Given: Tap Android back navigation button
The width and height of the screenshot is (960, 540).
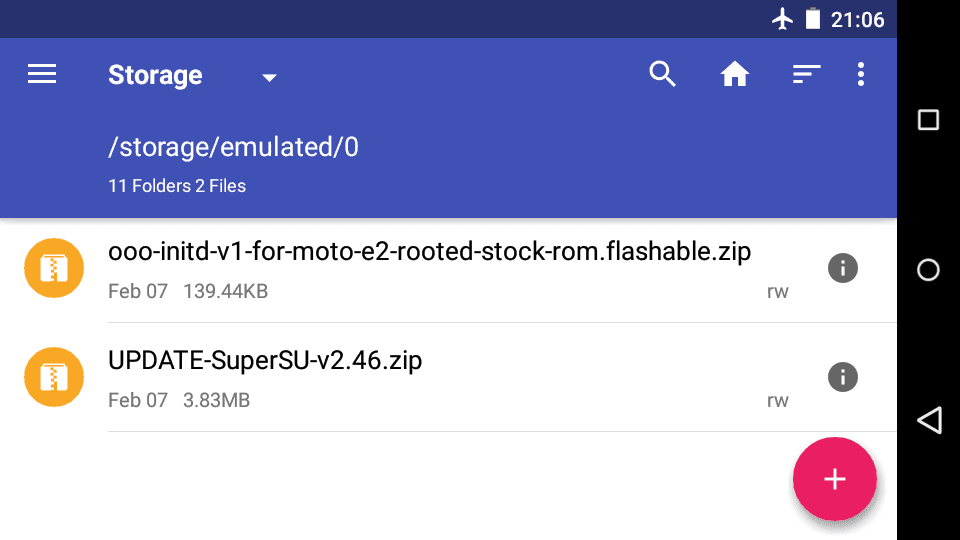Looking at the screenshot, I should (x=929, y=420).
